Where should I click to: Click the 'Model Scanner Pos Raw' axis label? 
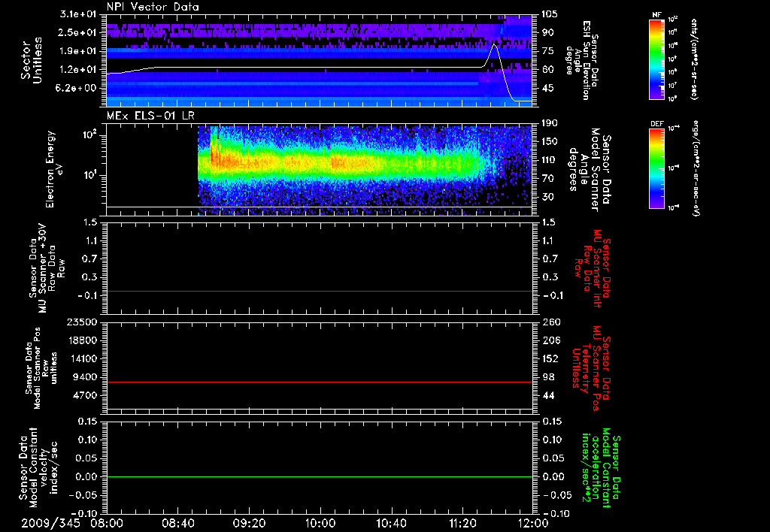click(x=41, y=368)
